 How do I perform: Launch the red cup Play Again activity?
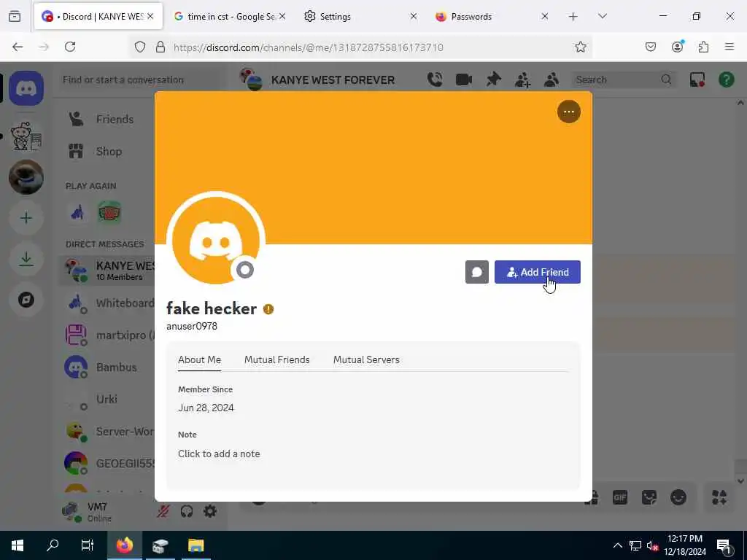point(109,212)
